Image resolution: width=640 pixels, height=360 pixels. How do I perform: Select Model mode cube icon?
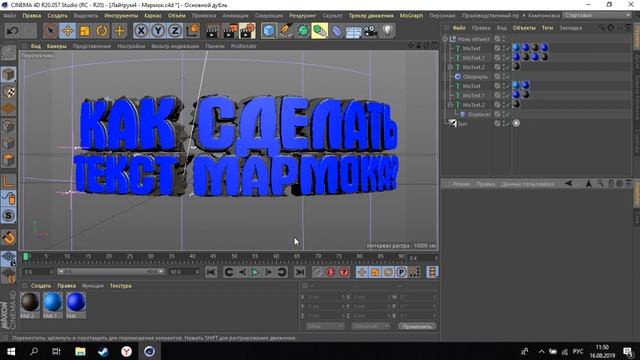[9, 75]
